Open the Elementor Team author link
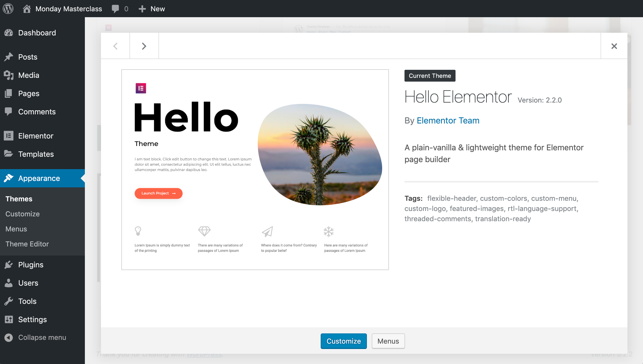 448,121
